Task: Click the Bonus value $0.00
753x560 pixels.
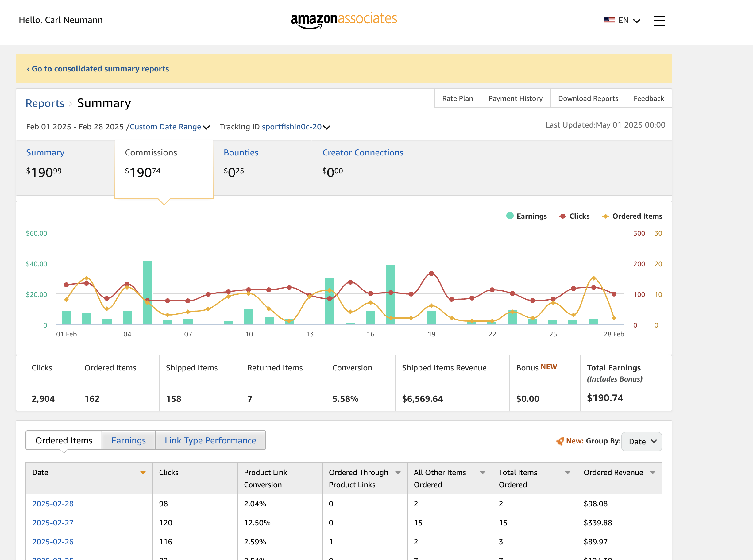Action: [x=527, y=398]
